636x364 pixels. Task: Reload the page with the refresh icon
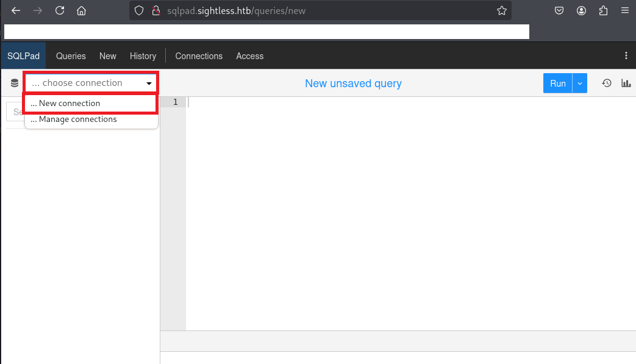(x=60, y=10)
